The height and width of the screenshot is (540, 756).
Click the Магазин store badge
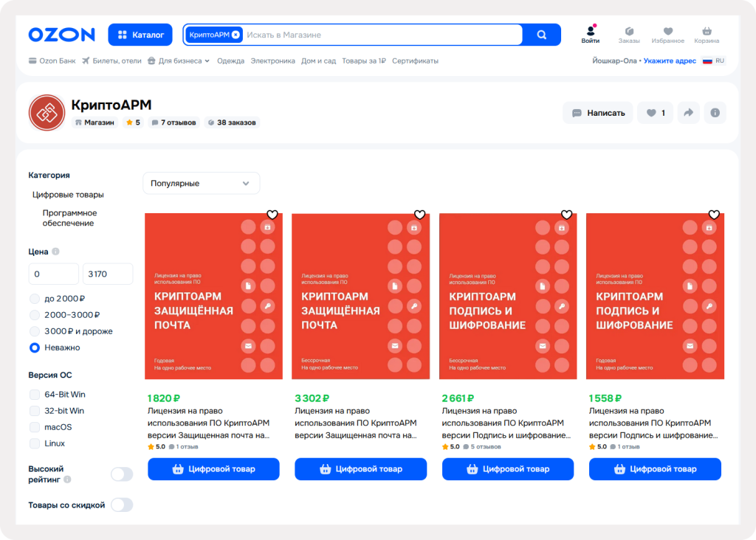coord(95,122)
